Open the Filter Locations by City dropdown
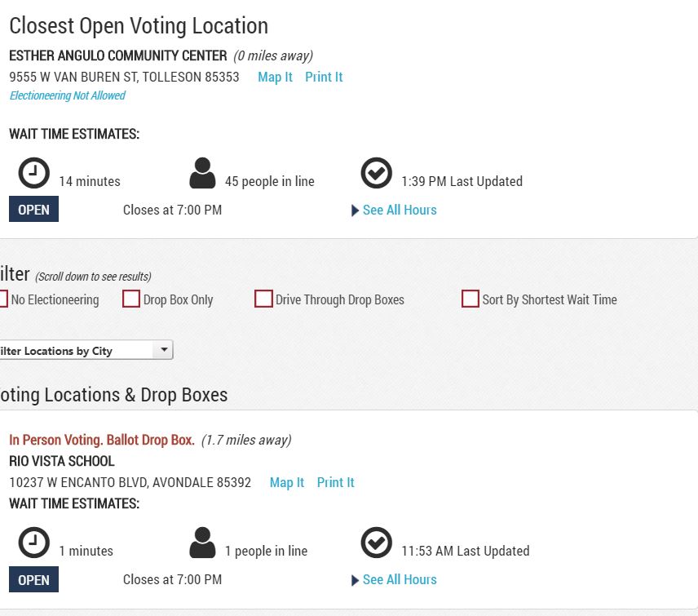Screen dimensions: 698x616 click(86, 350)
